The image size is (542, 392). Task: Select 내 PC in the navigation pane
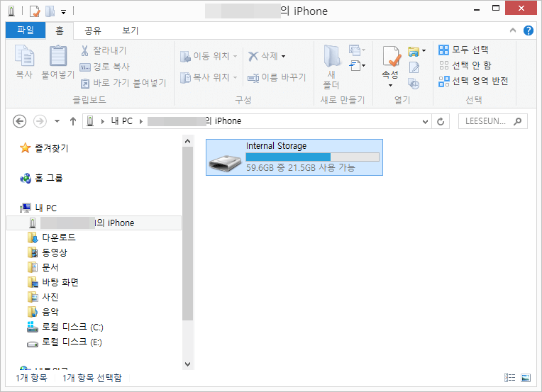38,208
